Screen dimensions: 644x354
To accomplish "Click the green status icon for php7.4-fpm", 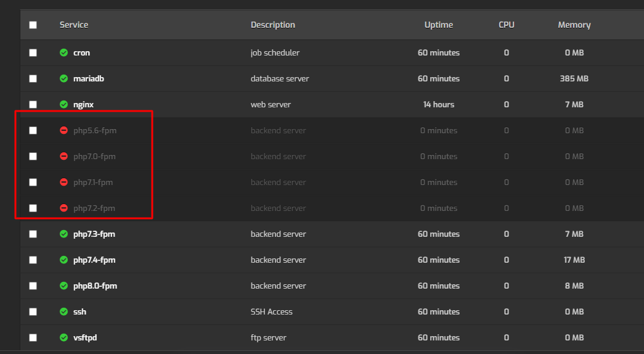I will coord(63,260).
